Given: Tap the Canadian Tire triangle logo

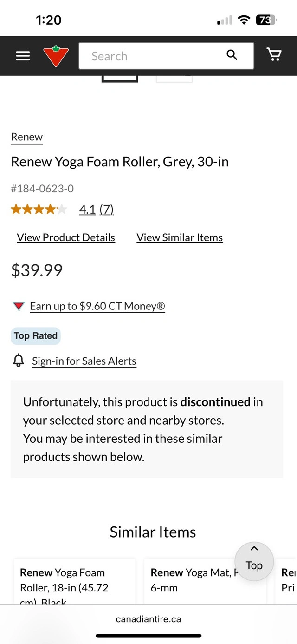Looking at the screenshot, I should [x=56, y=56].
